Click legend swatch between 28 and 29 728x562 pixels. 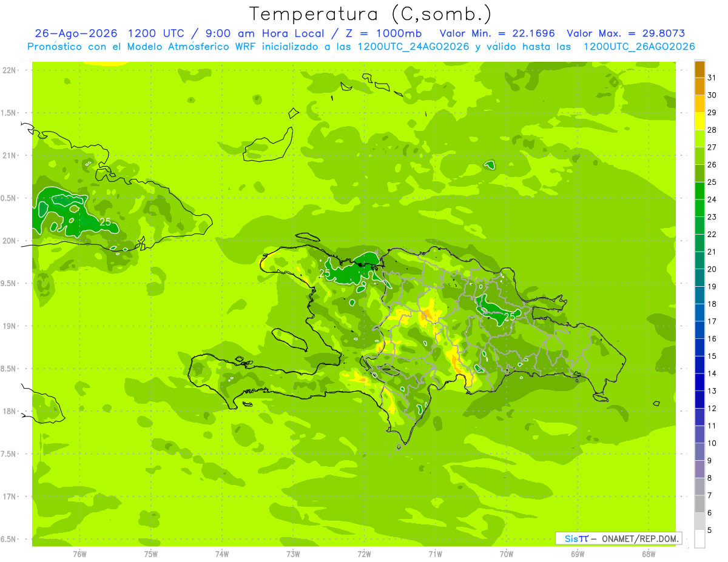(699, 121)
